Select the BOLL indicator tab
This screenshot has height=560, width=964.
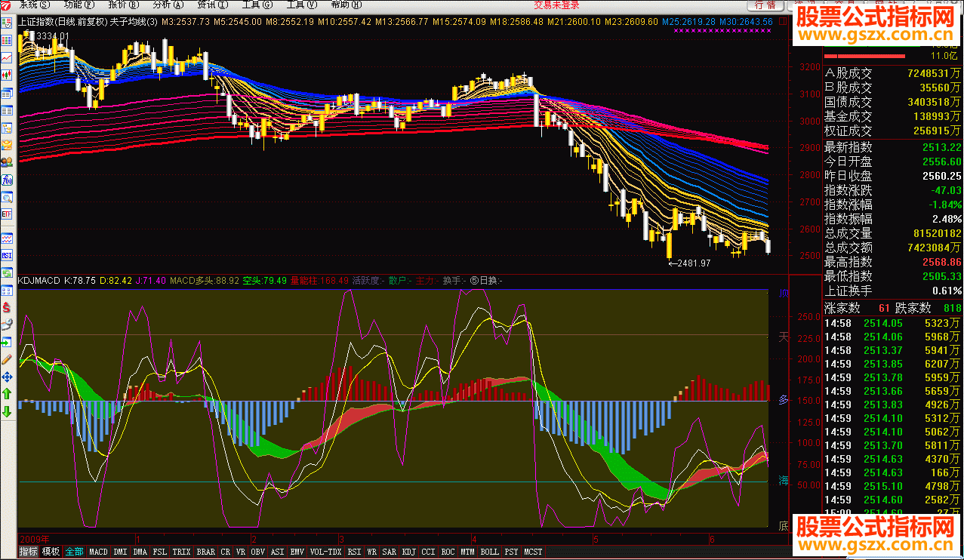click(x=490, y=552)
